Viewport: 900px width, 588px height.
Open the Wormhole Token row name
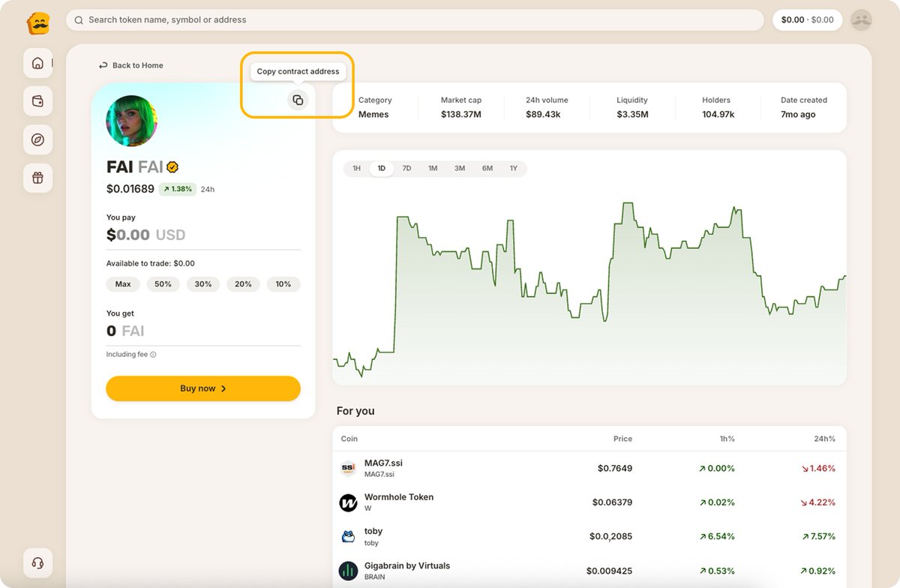(x=399, y=497)
